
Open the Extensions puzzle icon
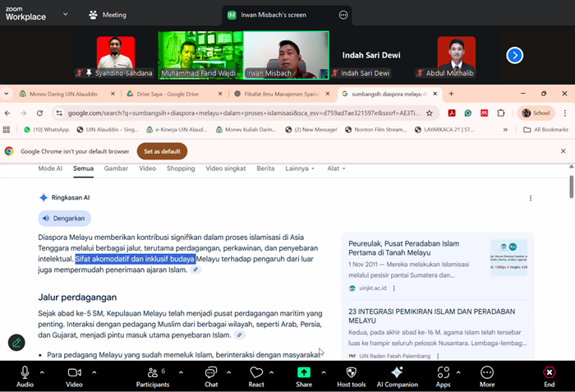pyautogui.click(x=501, y=113)
